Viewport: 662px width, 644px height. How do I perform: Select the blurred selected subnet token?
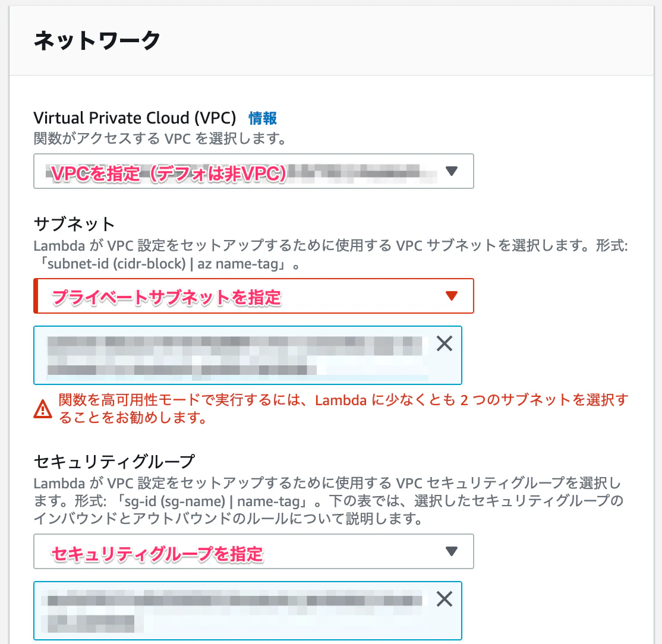pos(248,355)
